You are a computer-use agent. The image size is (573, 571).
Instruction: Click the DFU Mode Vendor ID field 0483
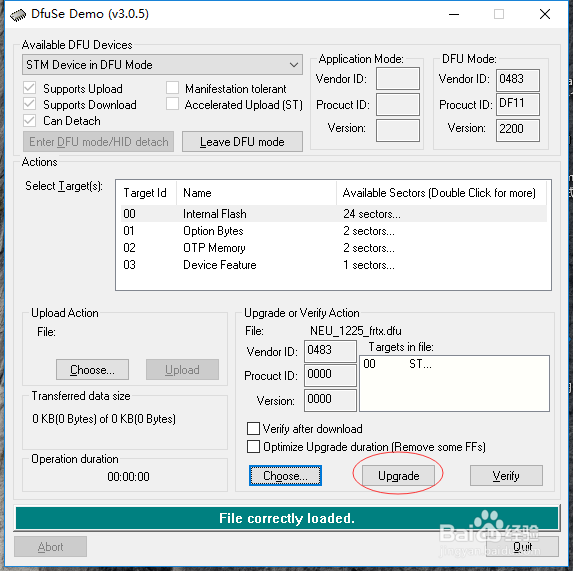pyautogui.click(x=518, y=80)
